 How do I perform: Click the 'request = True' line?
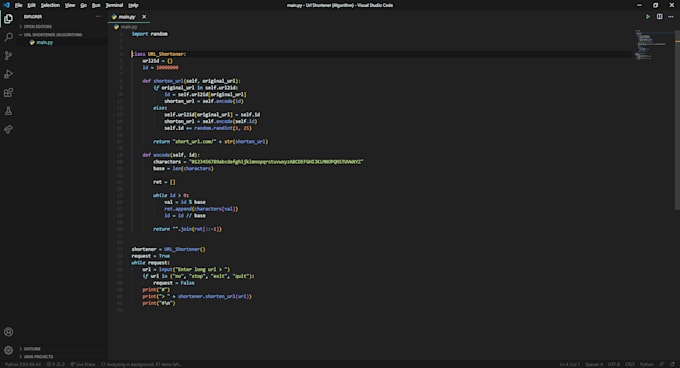point(151,256)
